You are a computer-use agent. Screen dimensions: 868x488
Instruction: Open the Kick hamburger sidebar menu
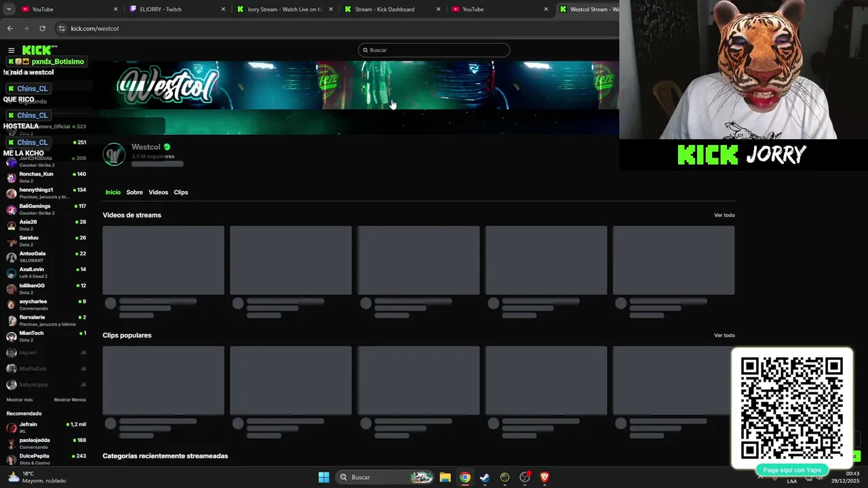pos(12,50)
